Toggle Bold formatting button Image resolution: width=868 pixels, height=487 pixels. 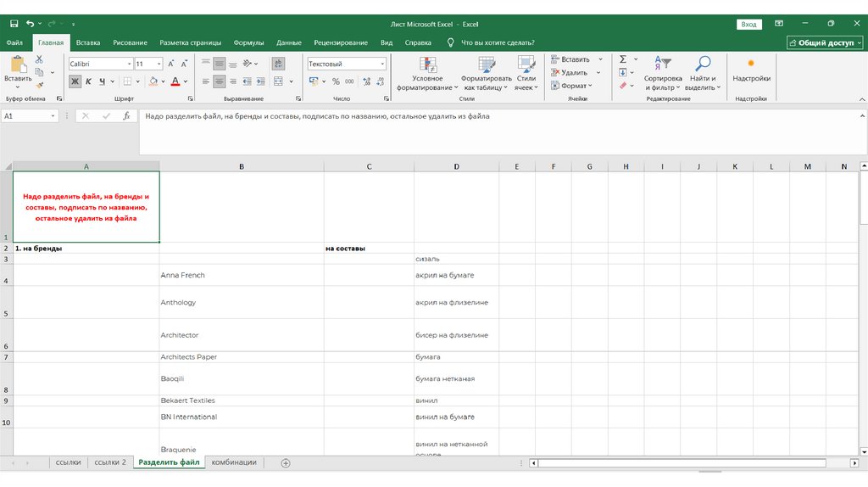pos(75,81)
